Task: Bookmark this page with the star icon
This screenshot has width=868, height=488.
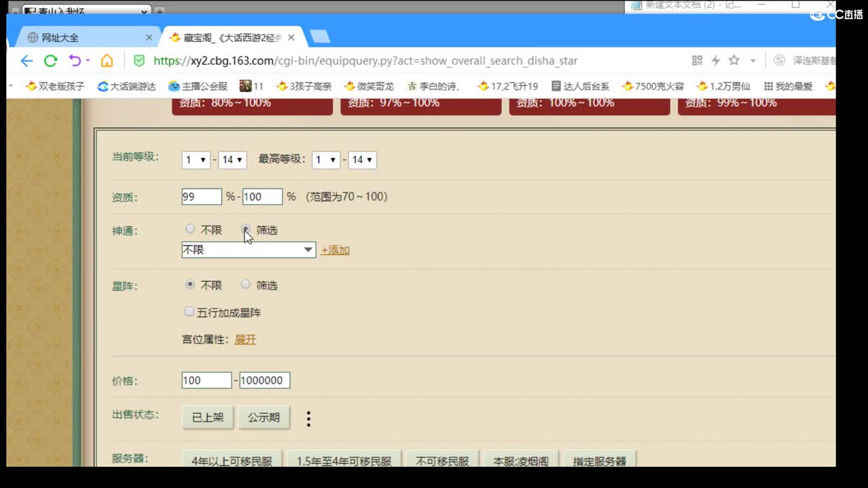Action: pos(734,60)
